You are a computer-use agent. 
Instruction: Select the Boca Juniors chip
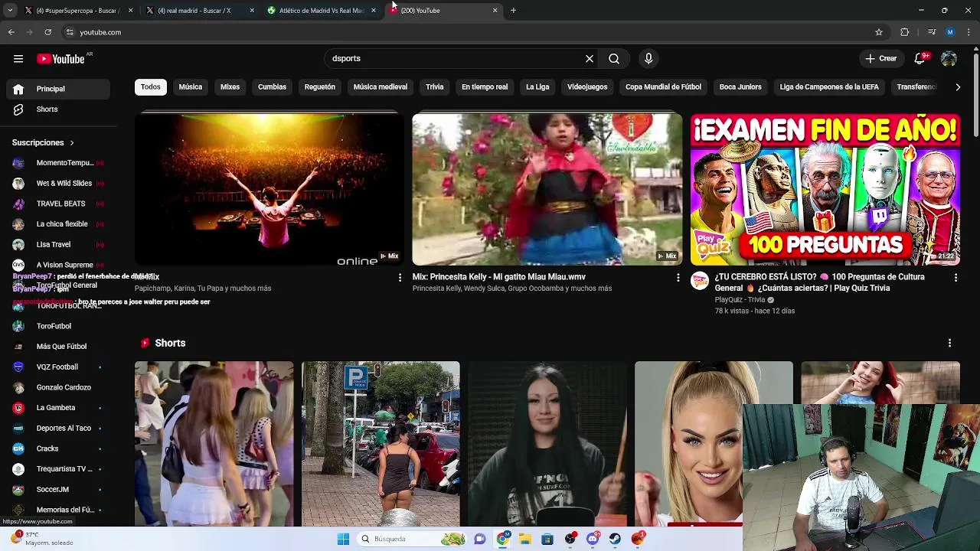point(740,87)
